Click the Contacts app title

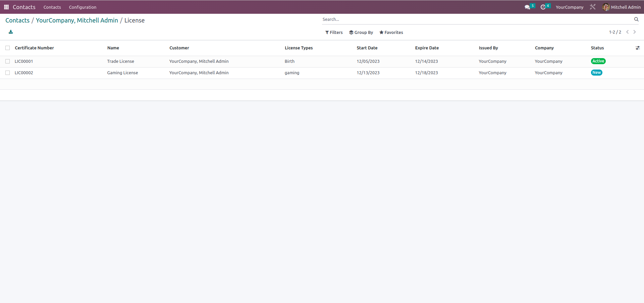24,7
